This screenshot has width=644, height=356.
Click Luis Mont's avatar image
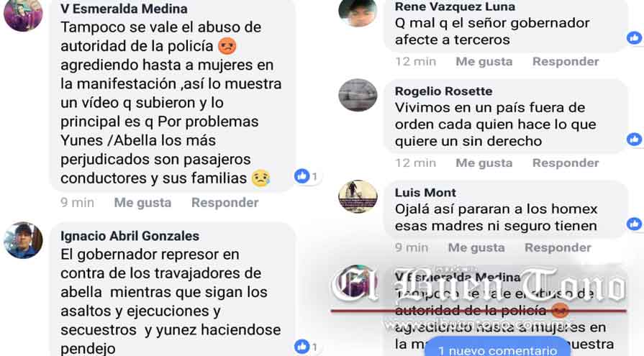pos(358,196)
